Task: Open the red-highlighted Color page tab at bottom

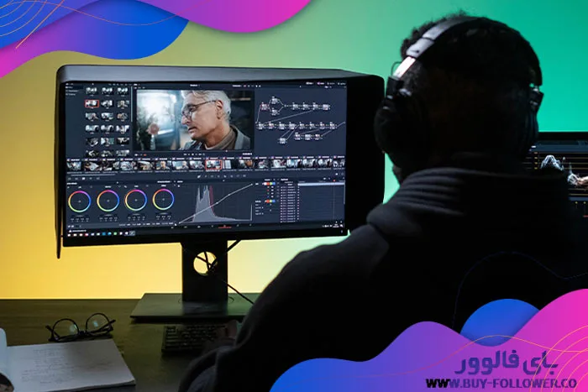Action: pyautogui.click(x=224, y=227)
